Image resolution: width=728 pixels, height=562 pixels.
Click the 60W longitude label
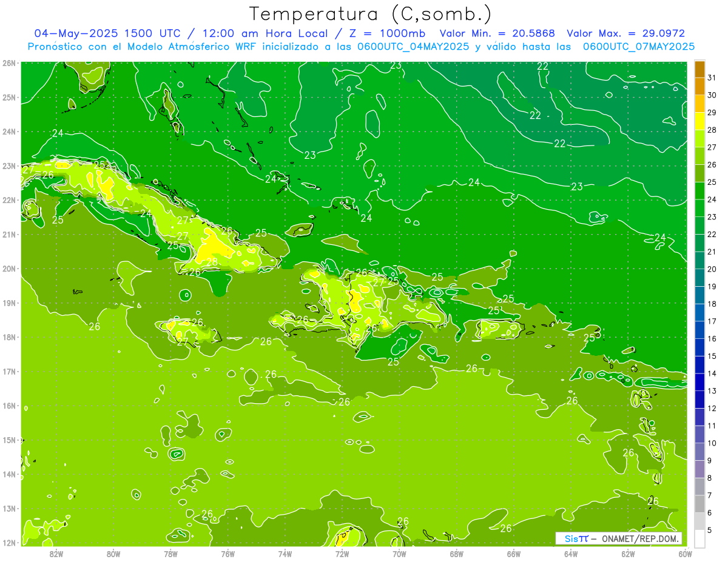coord(686,554)
